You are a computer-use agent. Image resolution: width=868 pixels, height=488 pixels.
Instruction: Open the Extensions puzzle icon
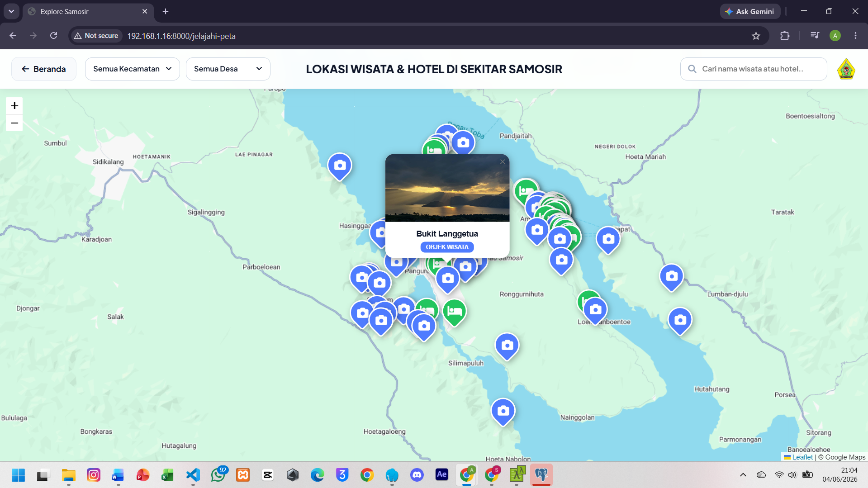785,36
